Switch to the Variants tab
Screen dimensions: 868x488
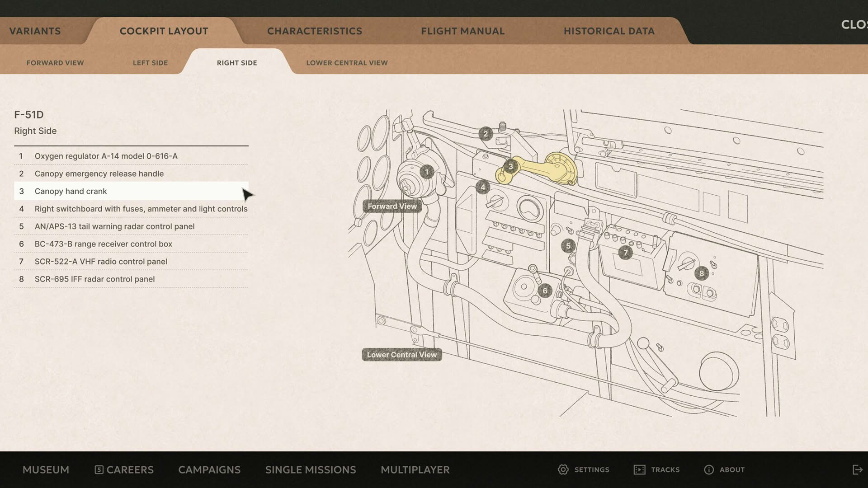tap(35, 31)
